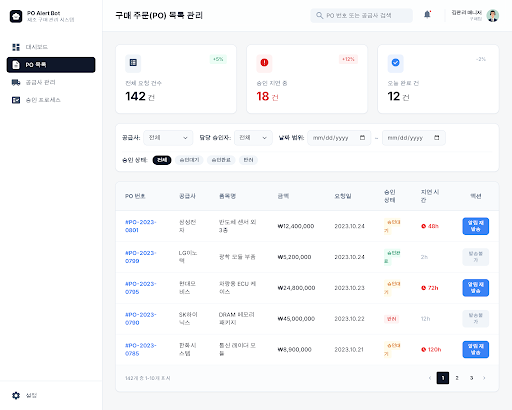Click the ₩45,000,000 amount cell

(296, 319)
